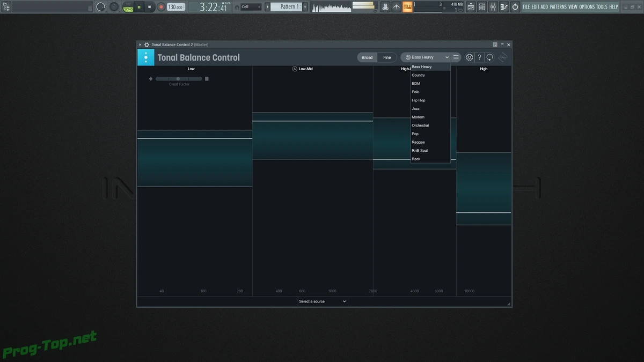Select Bass Heavy from the list
The height and width of the screenshot is (362, 644).
(x=430, y=67)
